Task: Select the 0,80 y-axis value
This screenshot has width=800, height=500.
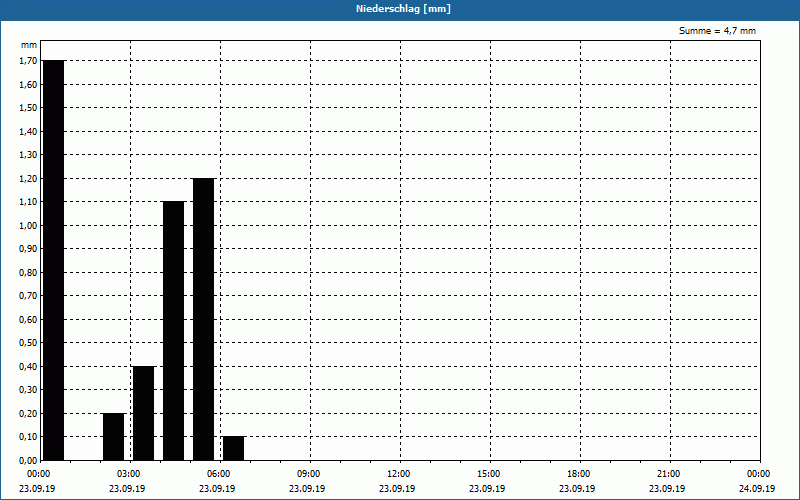Action: [28, 272]
